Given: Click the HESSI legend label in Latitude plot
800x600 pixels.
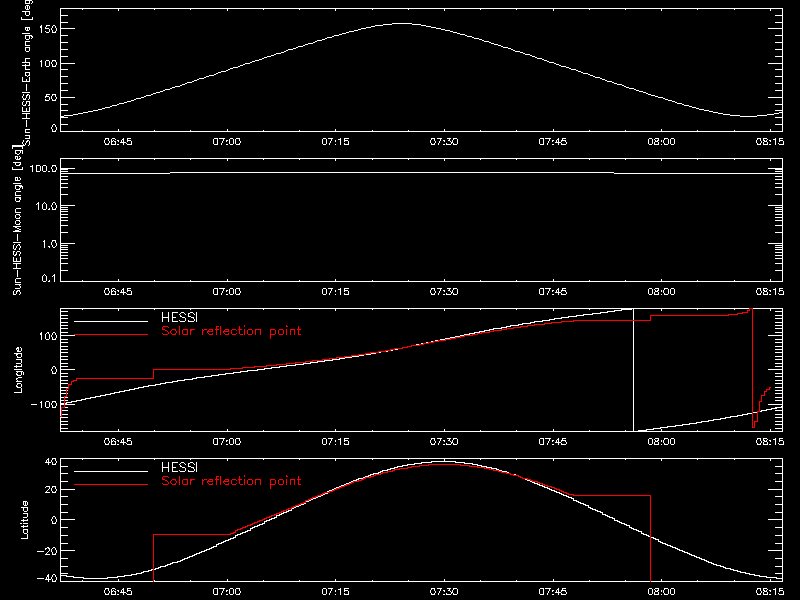Looking at the screenshot, I should (x=179, y=467).
